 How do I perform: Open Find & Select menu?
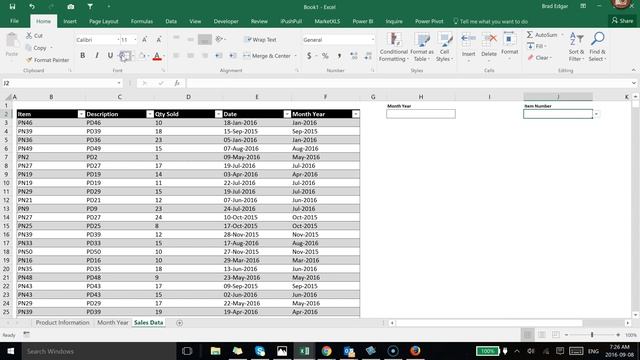[x=597, y=47]
